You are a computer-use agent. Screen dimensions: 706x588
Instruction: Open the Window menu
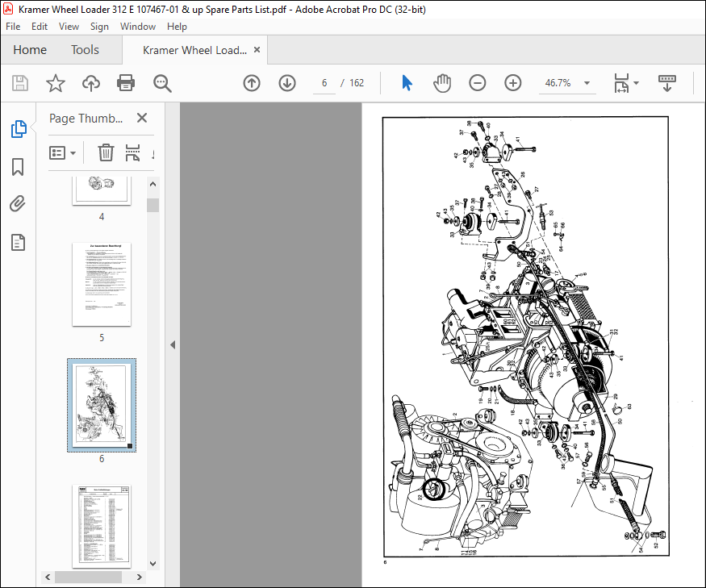[138, 27]
